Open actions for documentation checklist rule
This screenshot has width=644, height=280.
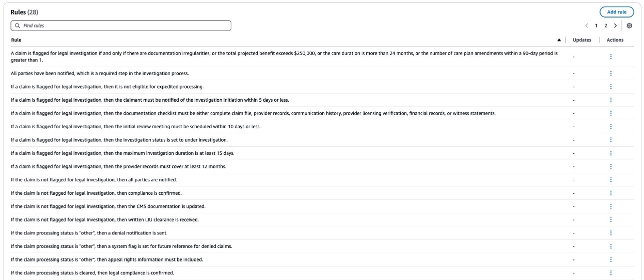611,113
